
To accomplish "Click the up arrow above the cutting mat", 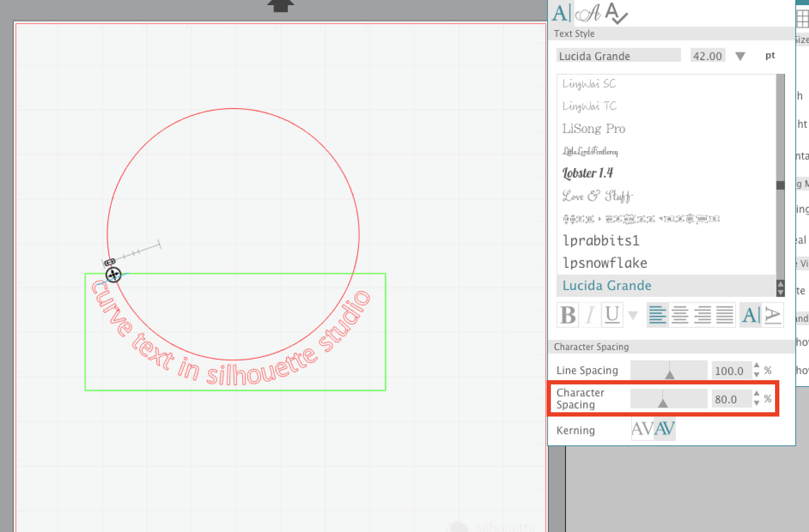I will coord(281,6).
